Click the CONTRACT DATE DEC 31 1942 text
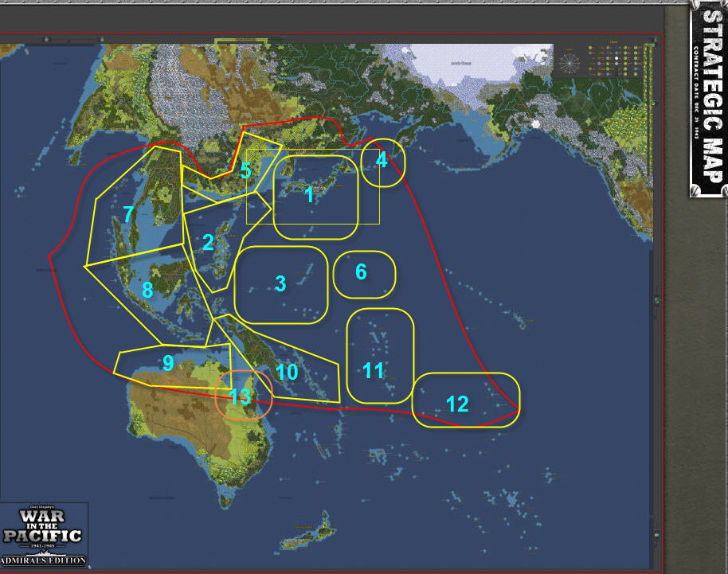The height and width of the screenshot is (574, 728). click(x=696, y=92)
